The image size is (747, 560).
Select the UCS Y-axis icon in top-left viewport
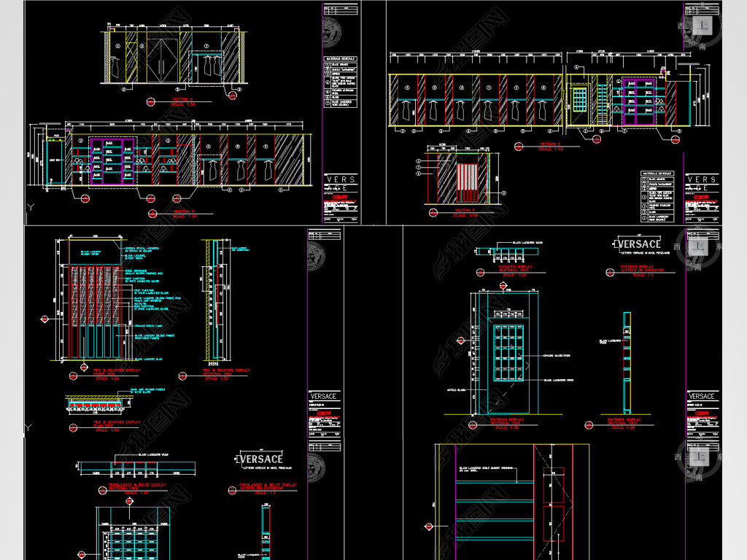[x=30, y=207]
